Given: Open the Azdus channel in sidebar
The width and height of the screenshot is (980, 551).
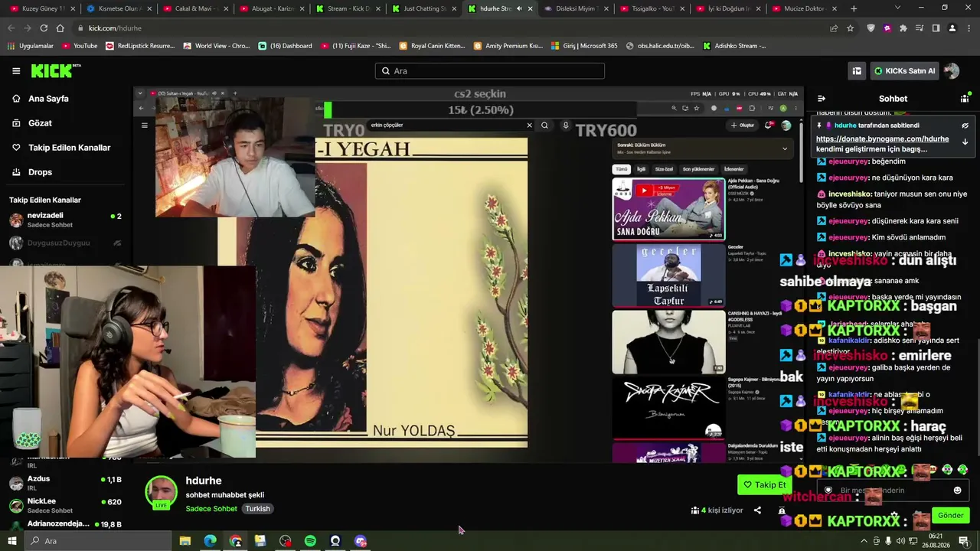Looking at the screenshot, I should pos(65,483).
